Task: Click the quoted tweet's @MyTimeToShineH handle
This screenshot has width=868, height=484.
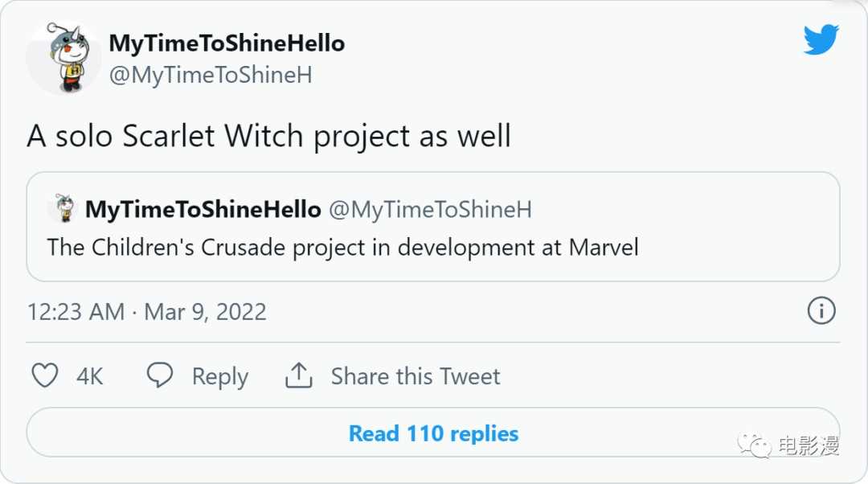Action: 430,210
